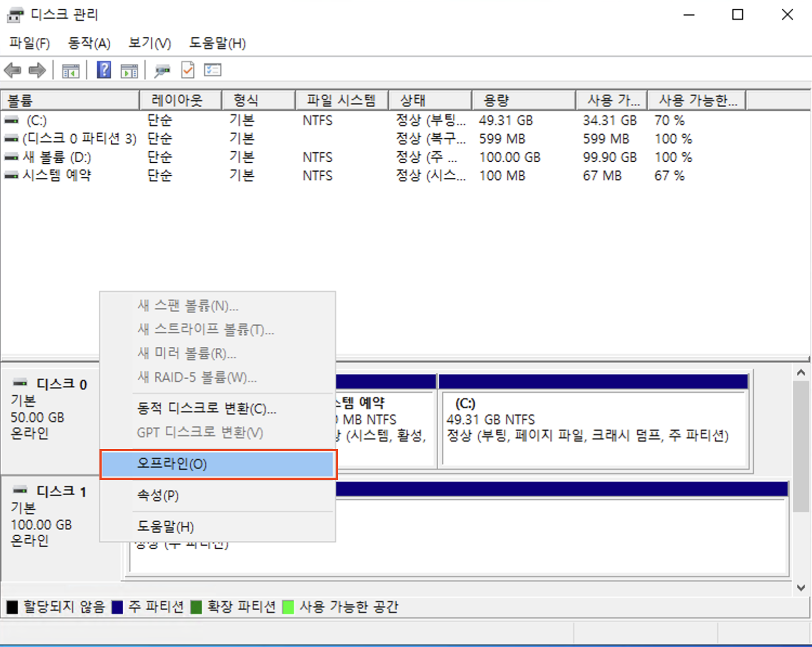Click the light green 사용 가능한 공간 swatch

tap(288, 607)
